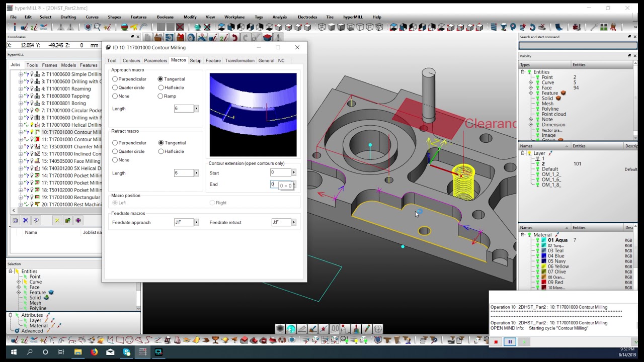Open the Transformation tab
Viewport: 644px width, 362px height.
239,60
